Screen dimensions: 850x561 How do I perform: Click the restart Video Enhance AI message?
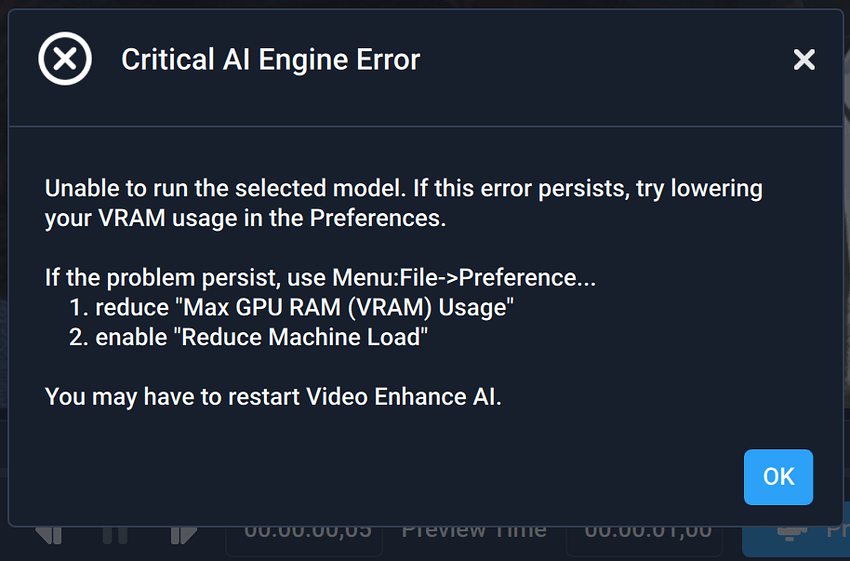pyautogui.click(x=273, y=396)
